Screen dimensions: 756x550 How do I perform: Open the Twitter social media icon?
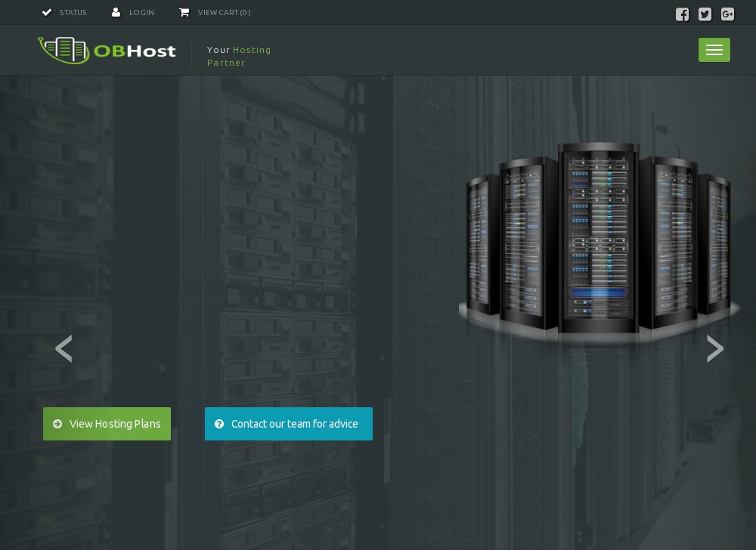705,14
